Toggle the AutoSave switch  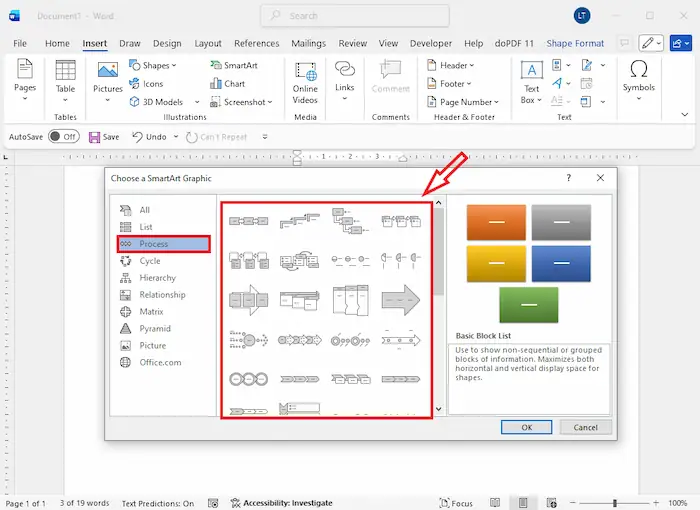coord(63,137)
